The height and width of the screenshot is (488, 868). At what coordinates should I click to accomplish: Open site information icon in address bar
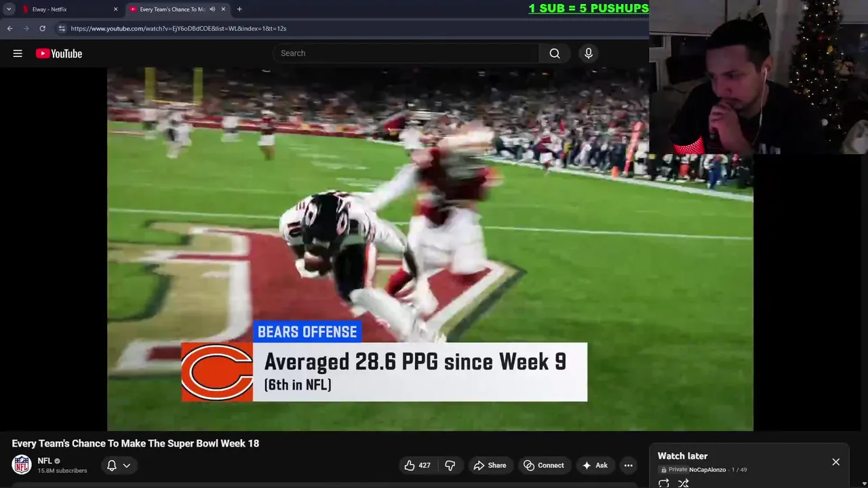(x=62, y=28)
